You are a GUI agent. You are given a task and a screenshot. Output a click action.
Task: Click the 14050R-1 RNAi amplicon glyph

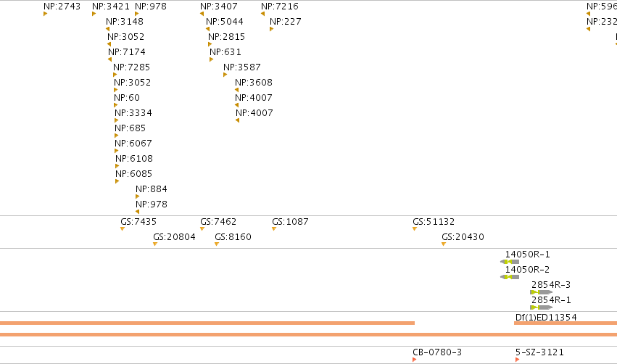pos(510,262)
